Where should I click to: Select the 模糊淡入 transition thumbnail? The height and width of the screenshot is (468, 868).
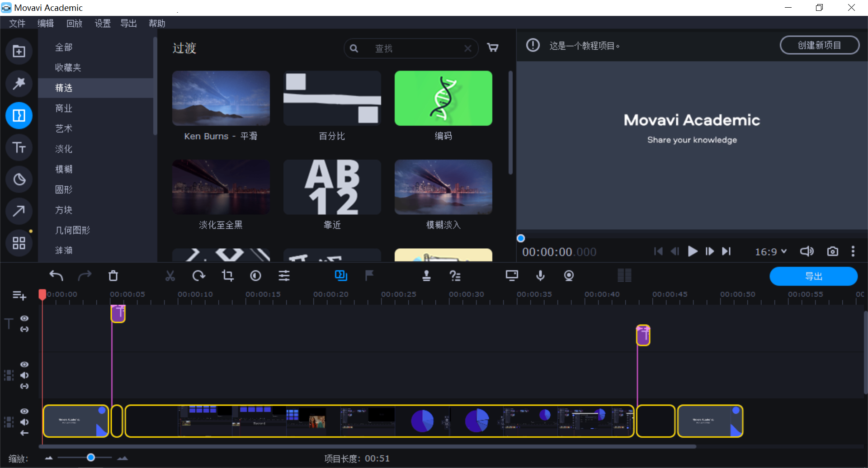(443, 187)
